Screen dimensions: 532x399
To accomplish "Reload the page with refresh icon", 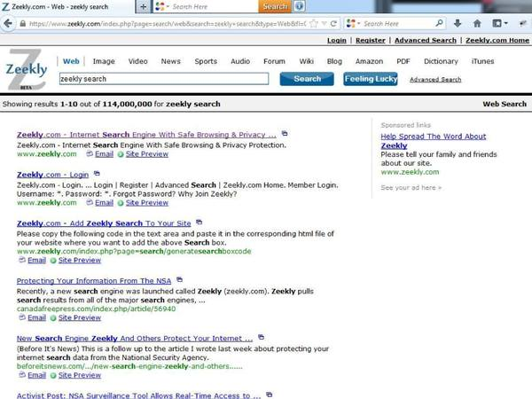I will (x=333, y=23).
